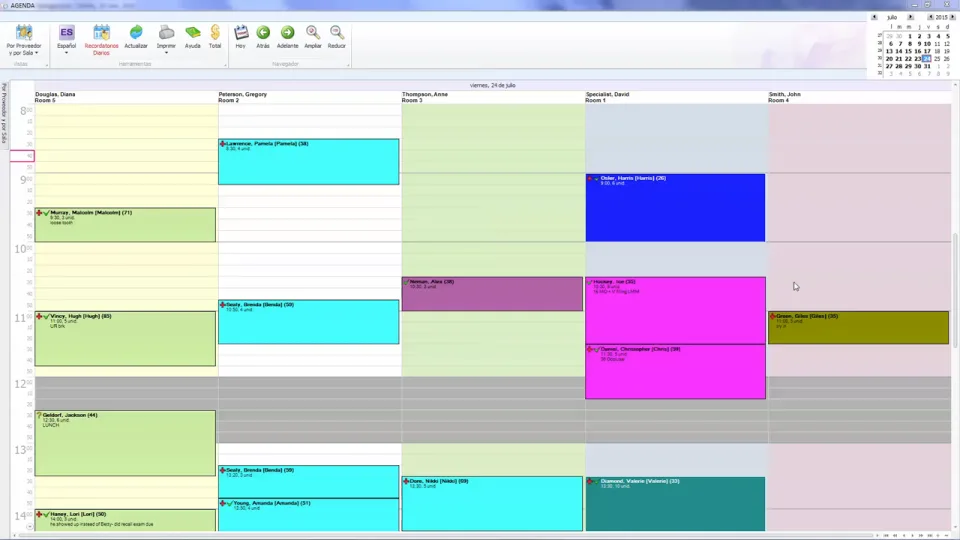Click Douglas, Diana Room 5 column header
Screen dimensions: 960x540
(x=126, y=97)
